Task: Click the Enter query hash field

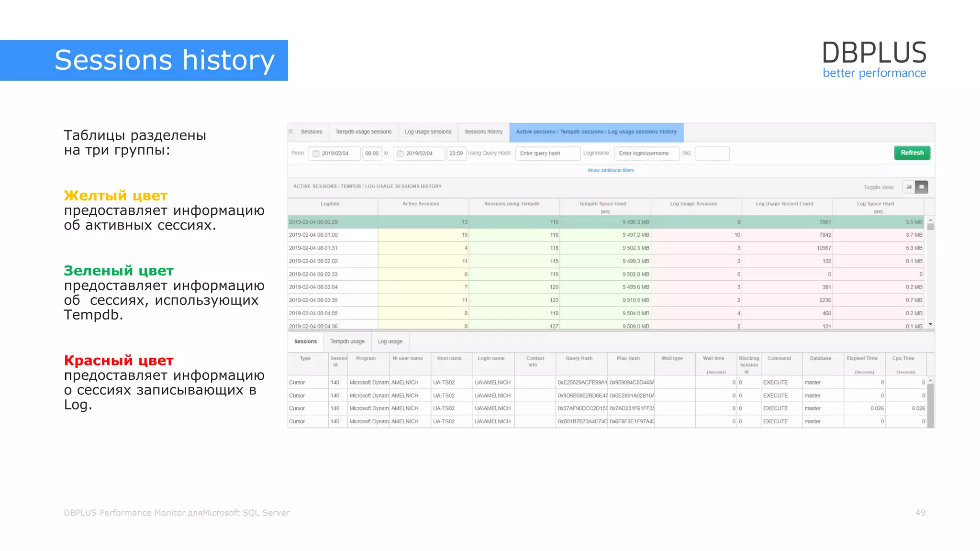Action: coord(547,154)
